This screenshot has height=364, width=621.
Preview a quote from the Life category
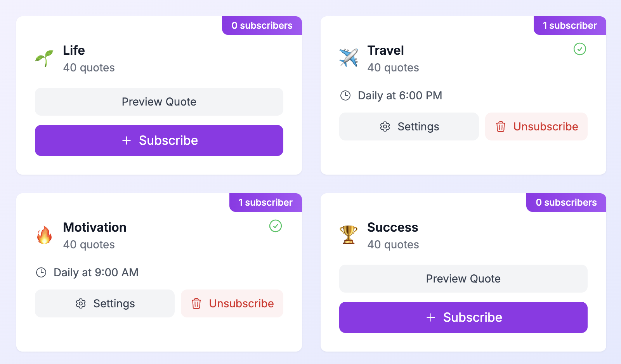(x=159, y=102)
